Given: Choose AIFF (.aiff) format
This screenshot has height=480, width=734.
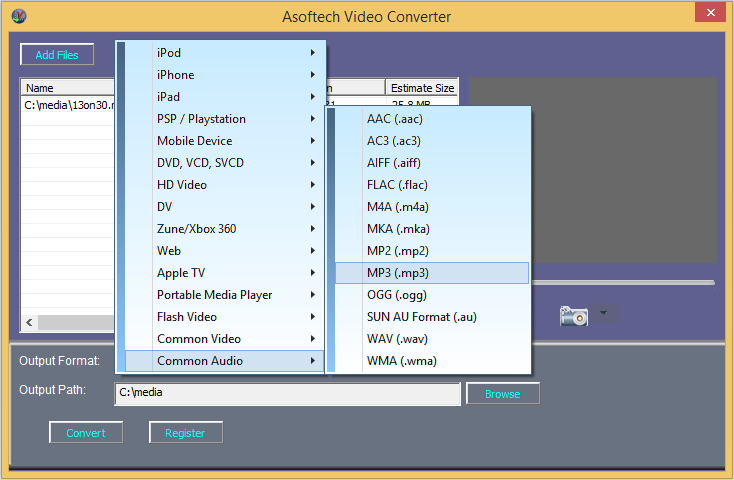Looking at the screenshot, I should [x=432, y=163].
